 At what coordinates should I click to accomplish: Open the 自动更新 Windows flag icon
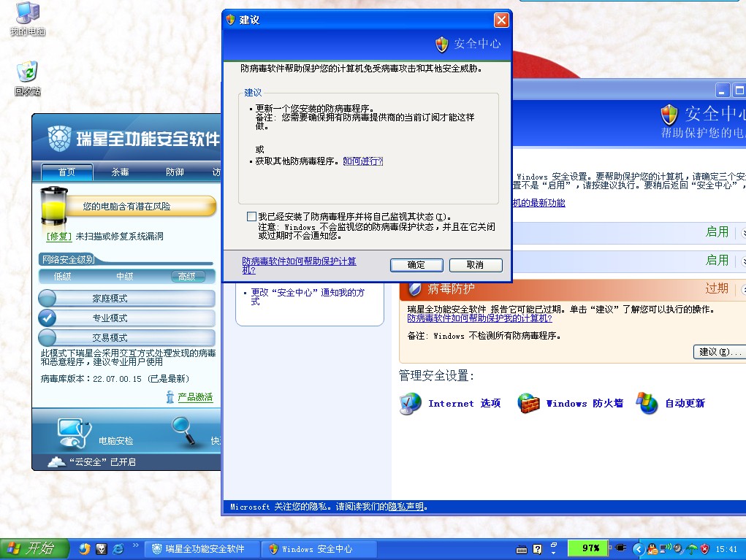click(x=647, y=403)
